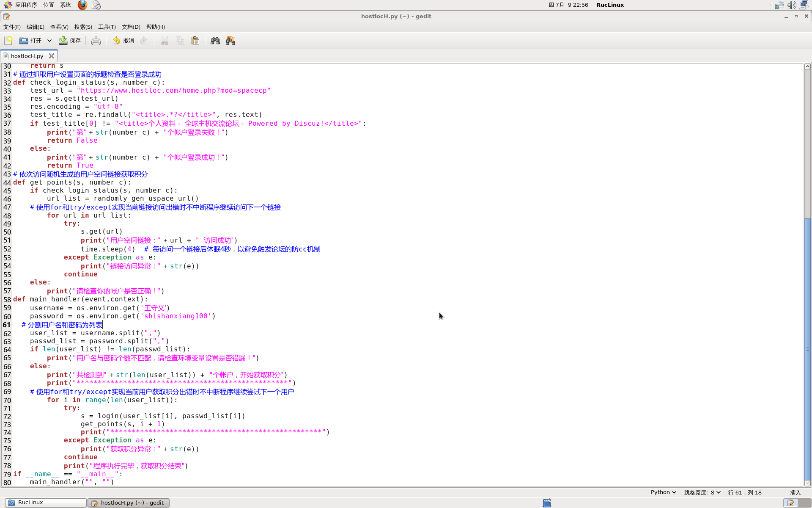
Task: Open the date and time clock
Action: (x=568, y=5)
